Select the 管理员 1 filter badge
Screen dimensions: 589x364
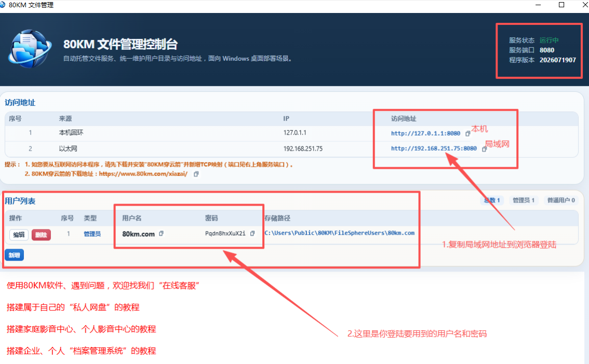coord(523,200)
